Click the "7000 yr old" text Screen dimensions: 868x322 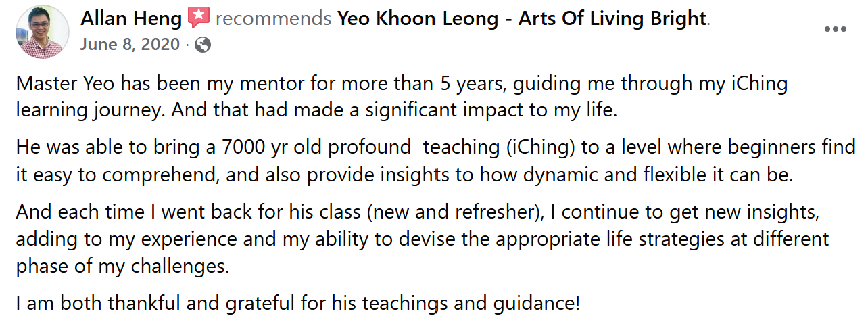tap(245, 146)
